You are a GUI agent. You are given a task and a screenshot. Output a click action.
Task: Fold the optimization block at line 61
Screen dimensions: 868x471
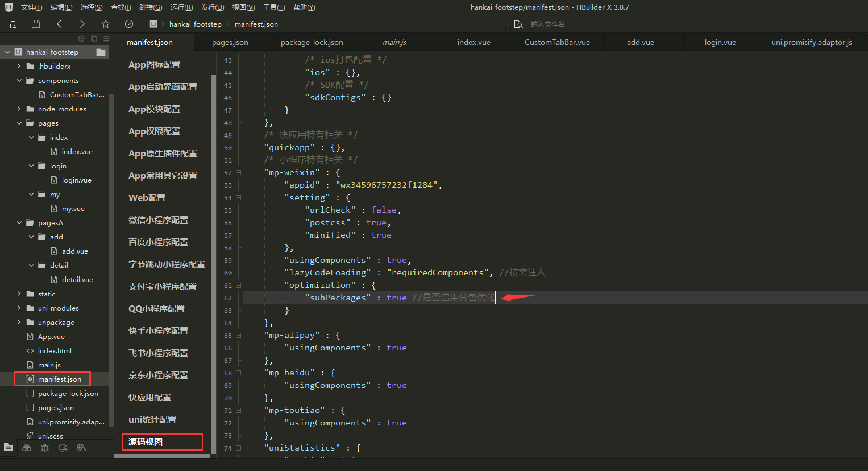238,285
